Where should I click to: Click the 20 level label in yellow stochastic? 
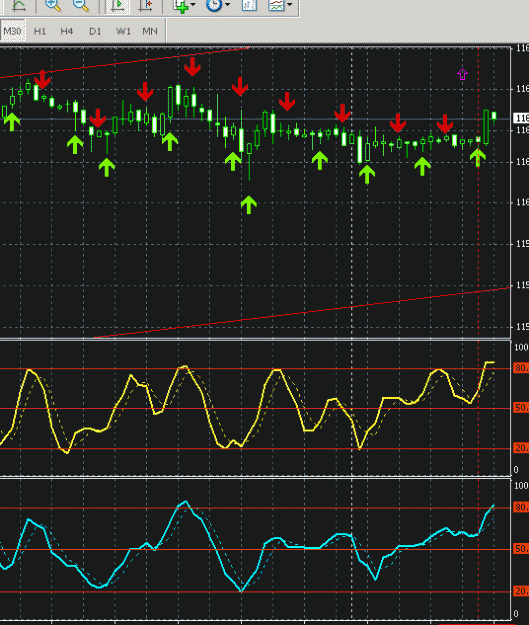point(521,448)
